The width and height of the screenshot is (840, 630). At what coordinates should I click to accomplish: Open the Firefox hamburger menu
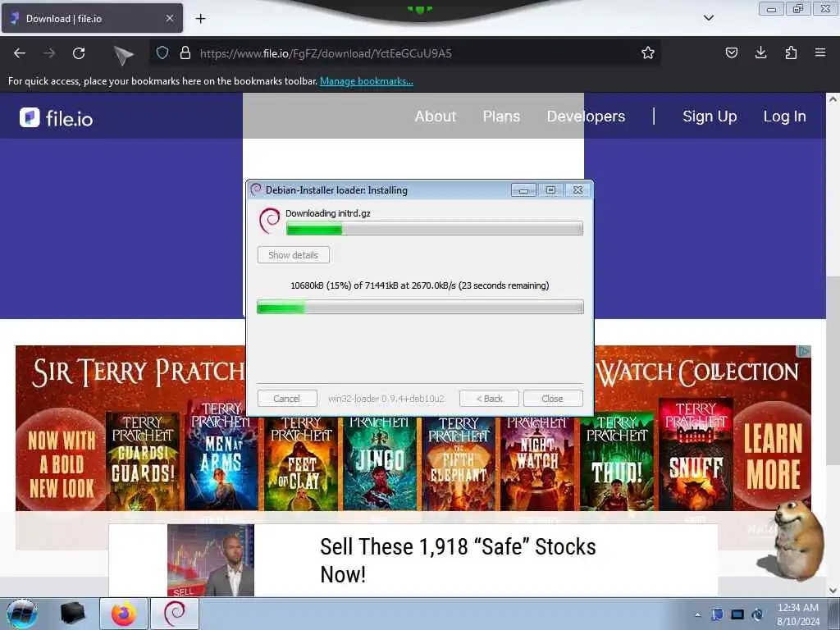tap(820, 52)
